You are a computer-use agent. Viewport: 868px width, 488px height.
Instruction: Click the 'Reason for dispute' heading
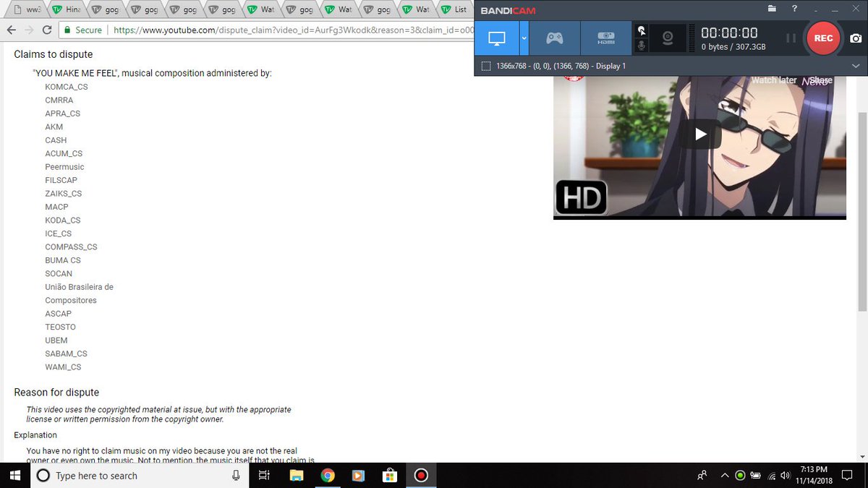pyautogui.click(x=56, y=393)
